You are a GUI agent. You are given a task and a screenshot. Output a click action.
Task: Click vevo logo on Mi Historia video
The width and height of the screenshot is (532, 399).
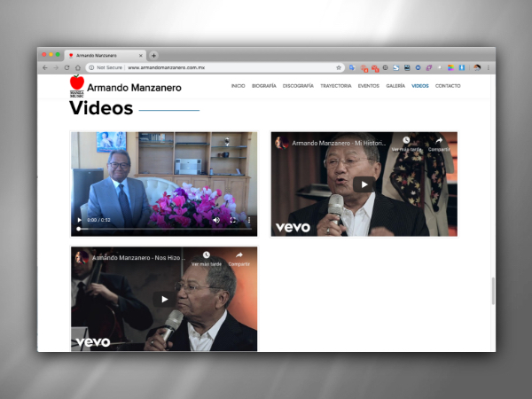[293, 227]
